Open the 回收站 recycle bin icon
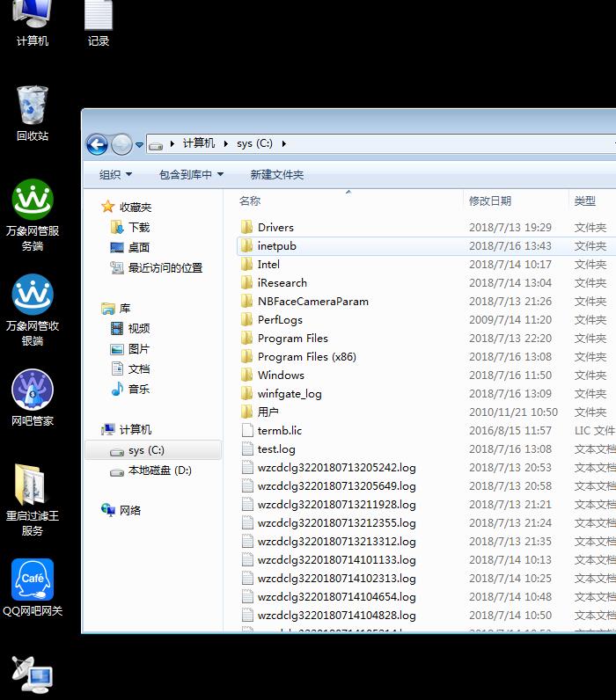Screen dimensions: 616x700 (33, 113)
